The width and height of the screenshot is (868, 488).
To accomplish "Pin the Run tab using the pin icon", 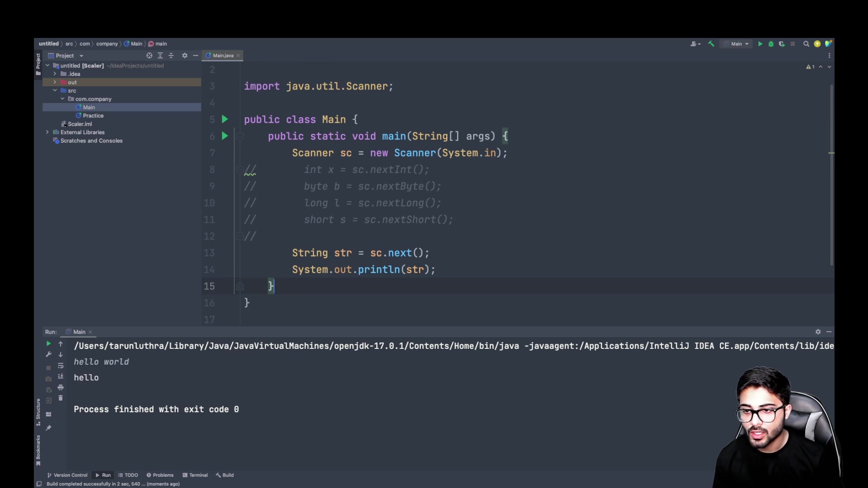I will (x=49, y=427).
